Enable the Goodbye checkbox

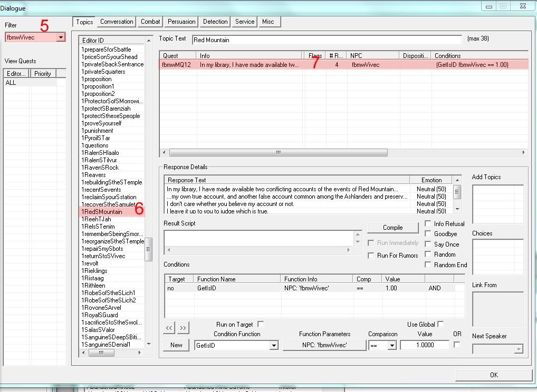pos(428,234)
